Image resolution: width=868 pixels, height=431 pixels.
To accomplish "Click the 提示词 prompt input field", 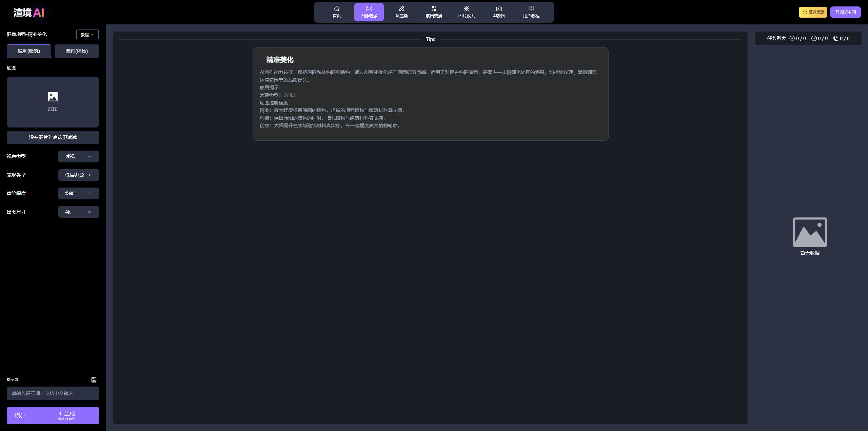I will tap(53, 393).
